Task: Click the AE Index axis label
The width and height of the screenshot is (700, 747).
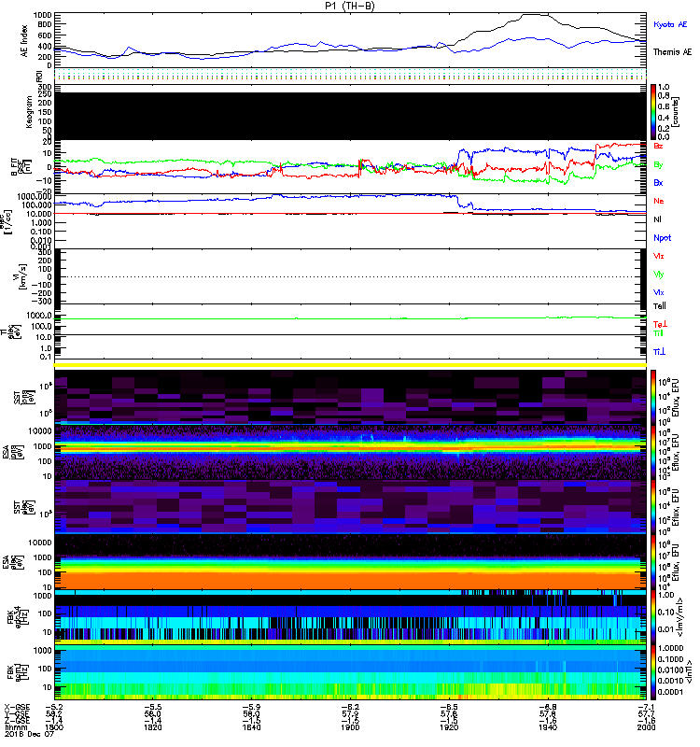Action: [x=13, y=39]
